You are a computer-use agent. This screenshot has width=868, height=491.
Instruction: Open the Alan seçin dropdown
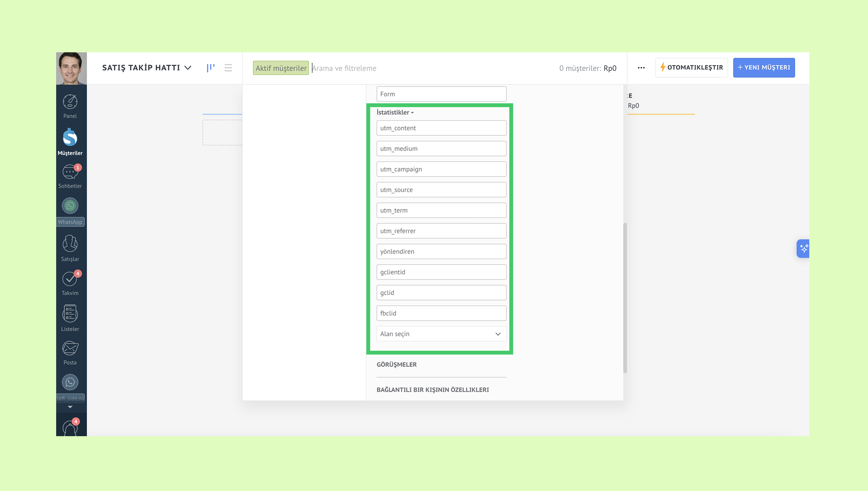pyautogui.click(x=441, y=333)
